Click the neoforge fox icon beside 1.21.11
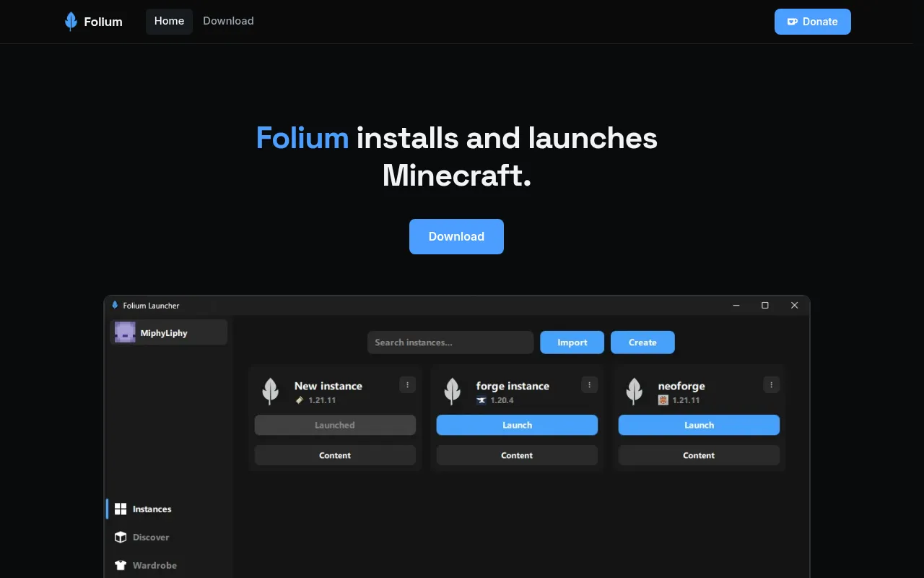 coord(663,400)
